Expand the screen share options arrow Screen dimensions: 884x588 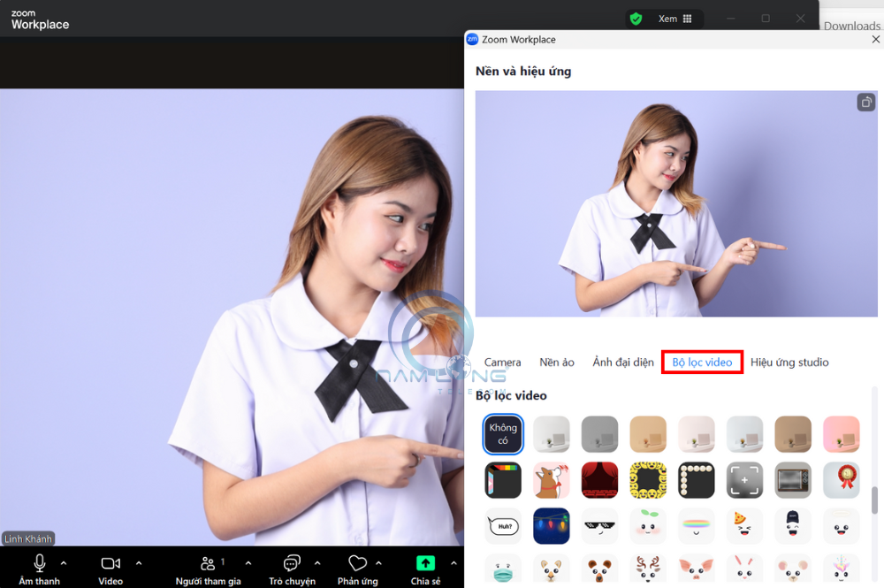click(453, 562)
